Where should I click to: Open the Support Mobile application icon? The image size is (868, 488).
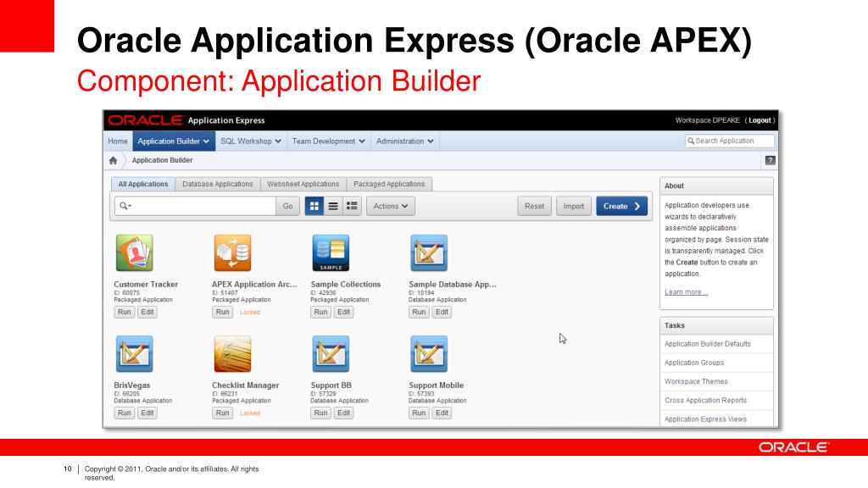click(x=429, y=354)
